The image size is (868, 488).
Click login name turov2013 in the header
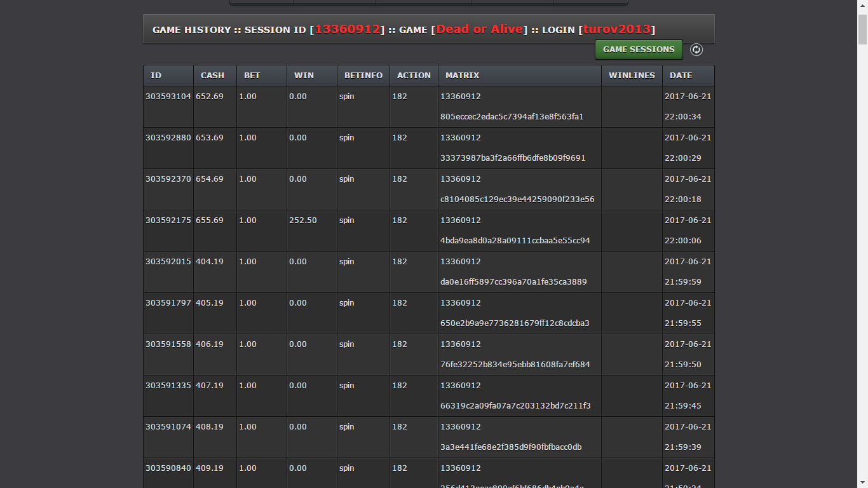point(617,29)
